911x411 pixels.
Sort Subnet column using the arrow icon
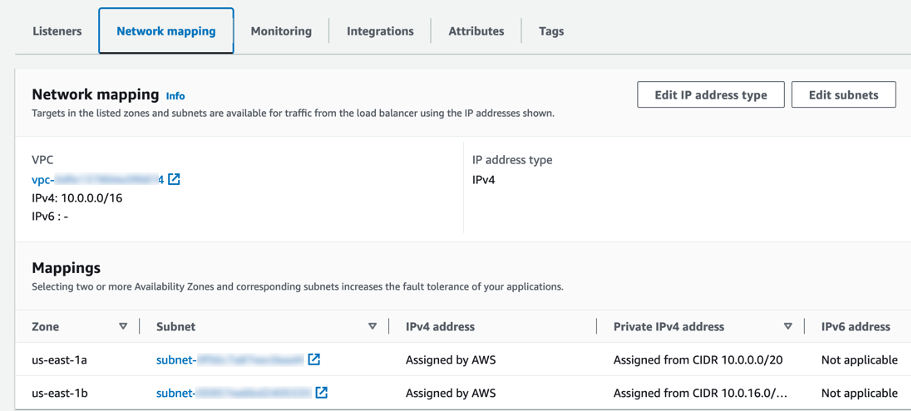[372, 327]
